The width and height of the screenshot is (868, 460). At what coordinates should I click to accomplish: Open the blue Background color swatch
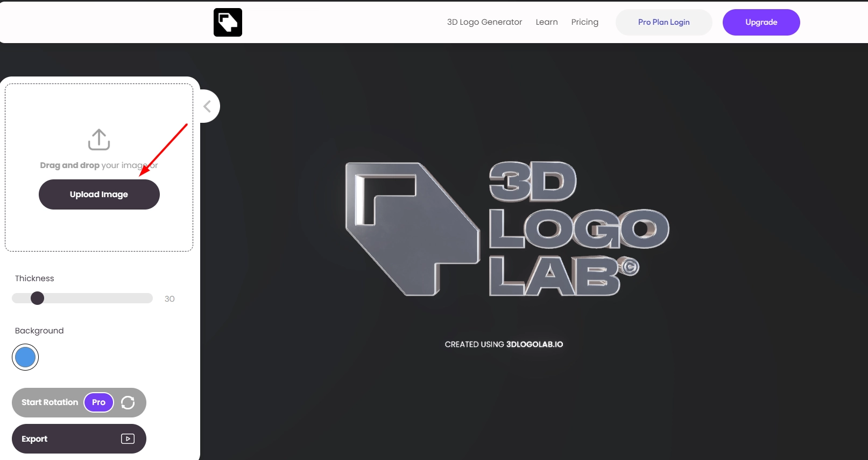pos(25,357)
